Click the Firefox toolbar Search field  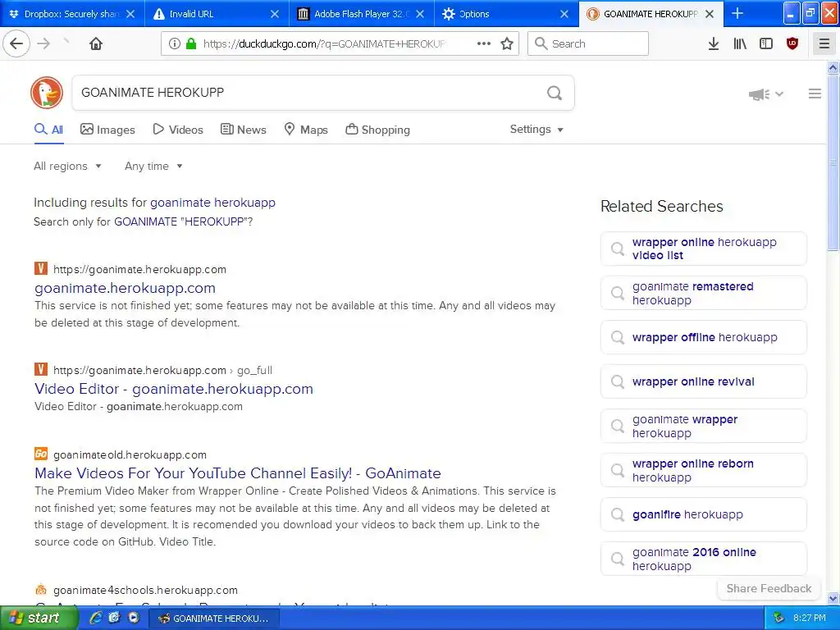click(x=588, y=43)
